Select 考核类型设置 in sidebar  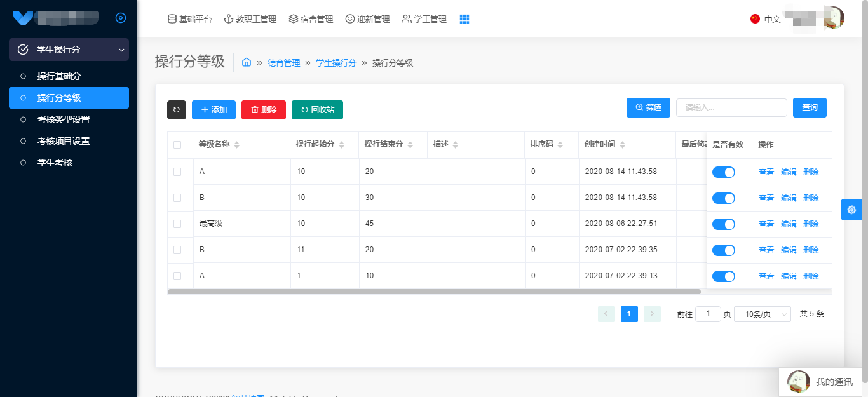click(69, 119)
